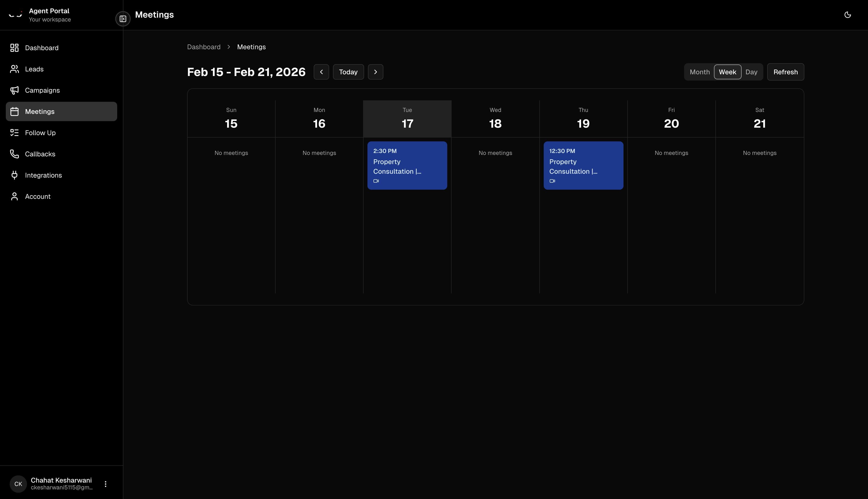868x499 pixels.
Task: Select the Meetings item in the sidebar
Action: (x=40, y=111)
